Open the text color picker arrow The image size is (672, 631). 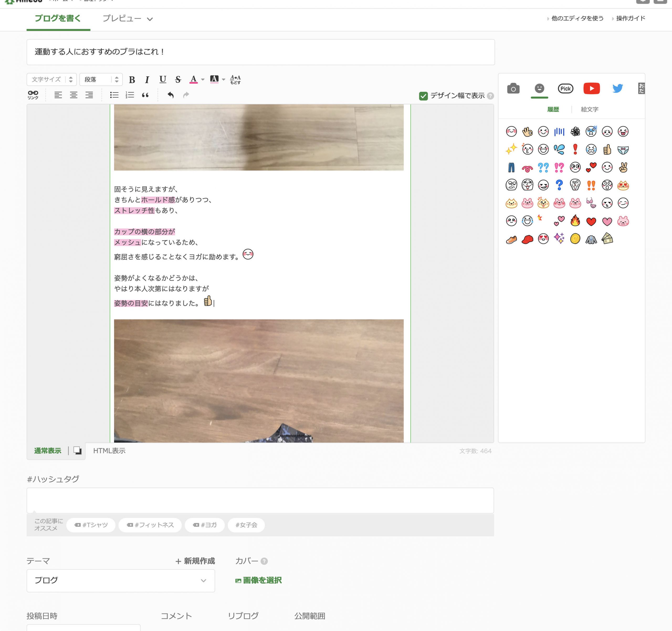pos(203,80)
